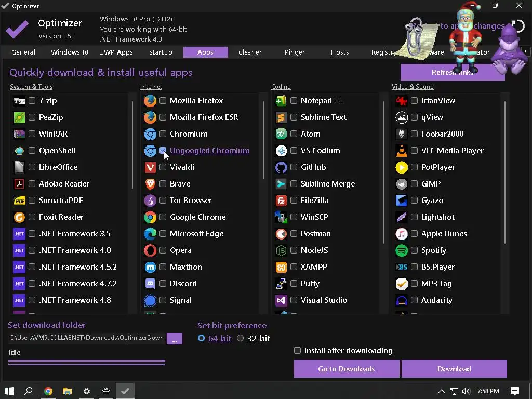Click the Refresh links button
The width and height of the screenshot is (532, 399).
[x=453, y=72]
